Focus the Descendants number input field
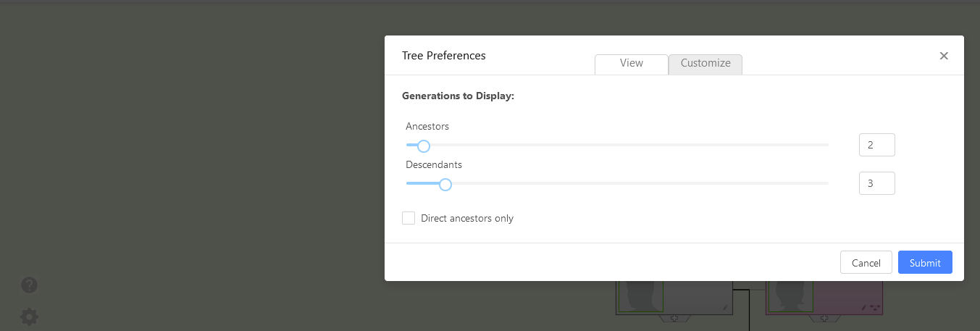This screenshot has height=331, width=980. point(876,183)
